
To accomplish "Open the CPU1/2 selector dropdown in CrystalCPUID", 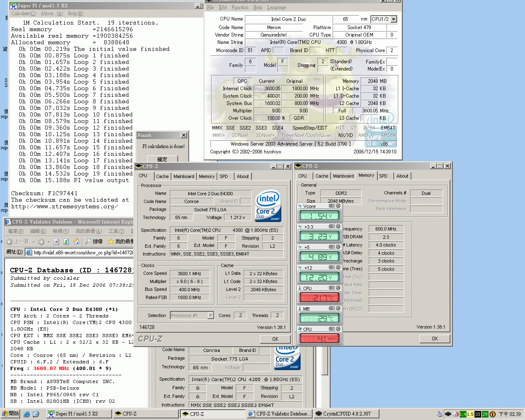I will (x=394, y=19).
